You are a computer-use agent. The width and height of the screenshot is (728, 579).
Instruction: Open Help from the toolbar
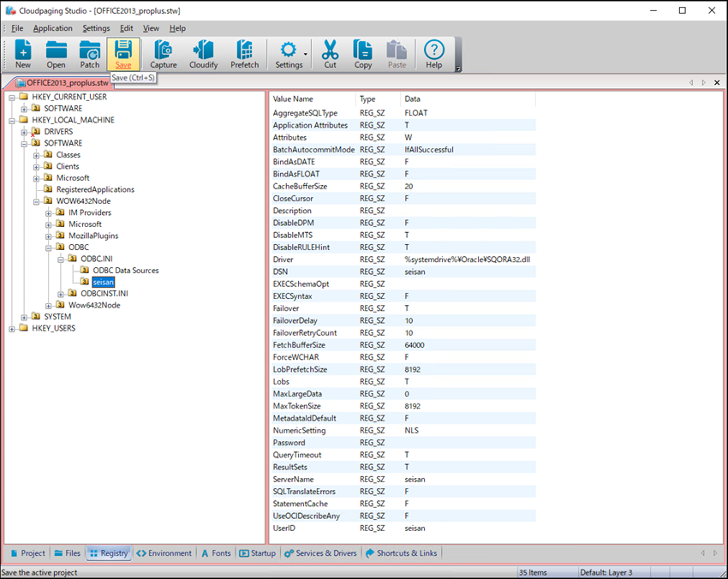[x=434, y=53]
